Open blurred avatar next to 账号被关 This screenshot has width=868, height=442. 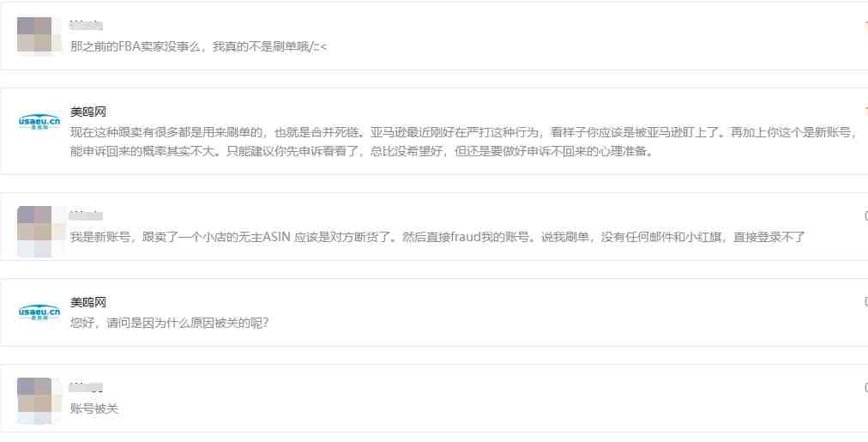tap(39, 401)
